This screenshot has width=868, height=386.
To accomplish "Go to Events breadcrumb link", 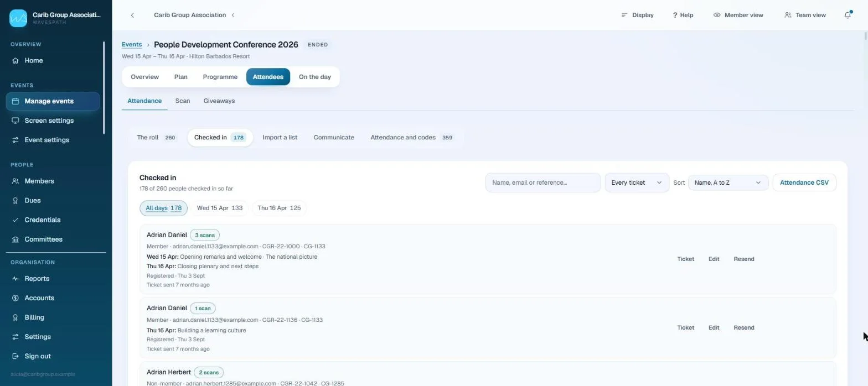I will (132, 44).
